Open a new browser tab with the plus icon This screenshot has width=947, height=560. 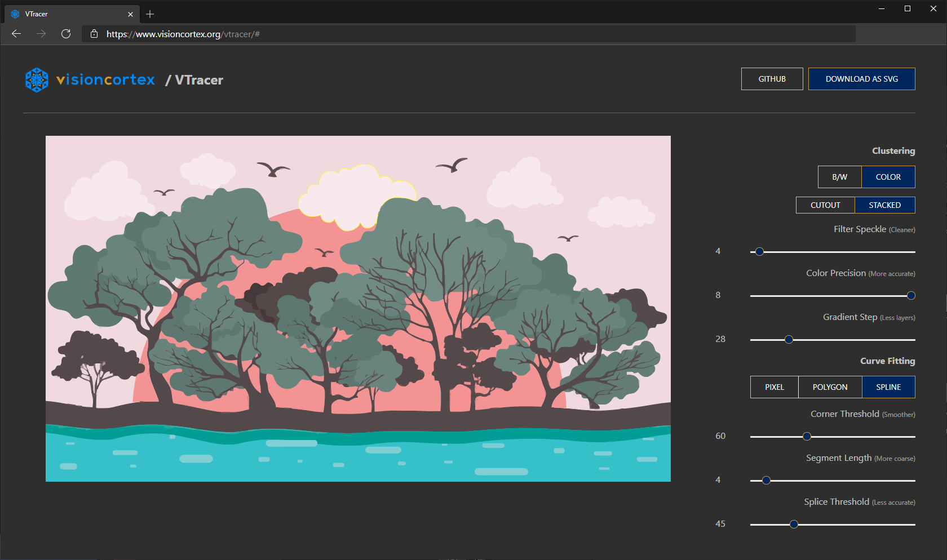tap(149, 14)
